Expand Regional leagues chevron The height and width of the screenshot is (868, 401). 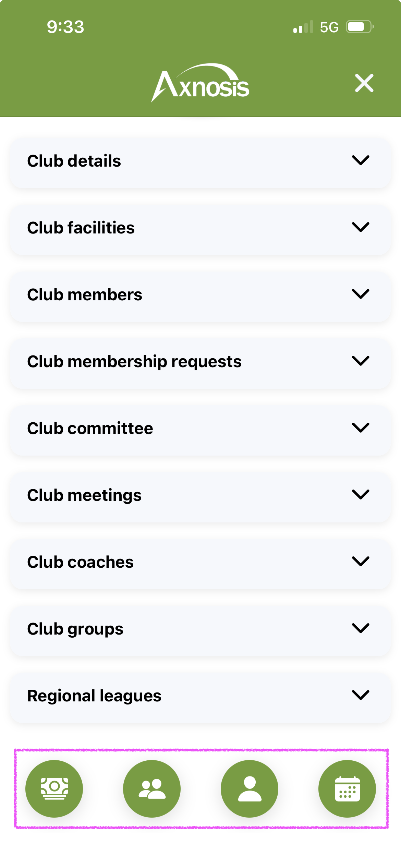pos(361,695)
